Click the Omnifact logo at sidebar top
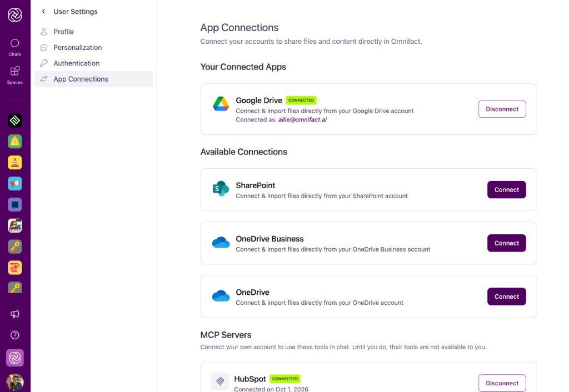This screenshot has width=569, height=392. pyautogui.click(x=15, y=15)
